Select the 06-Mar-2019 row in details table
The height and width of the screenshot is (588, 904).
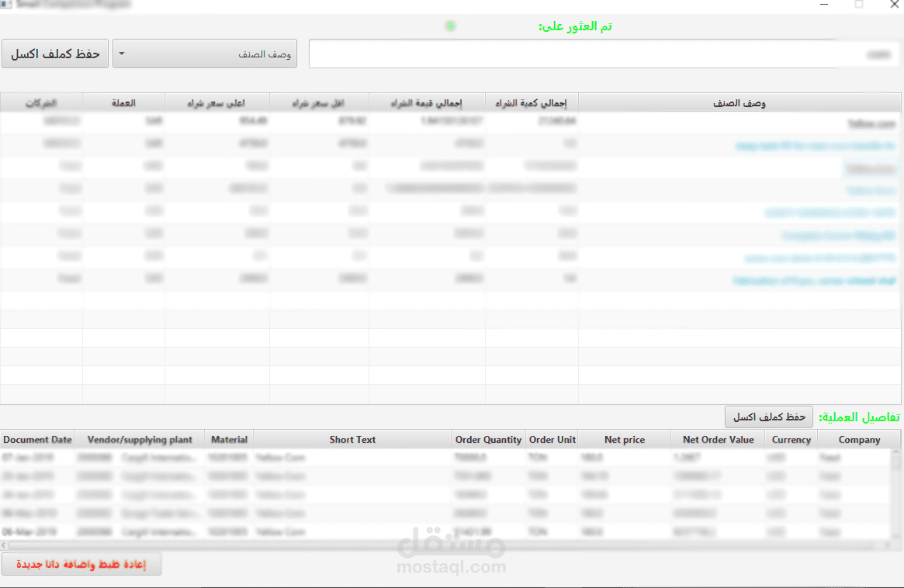click(x=310, y=532)
